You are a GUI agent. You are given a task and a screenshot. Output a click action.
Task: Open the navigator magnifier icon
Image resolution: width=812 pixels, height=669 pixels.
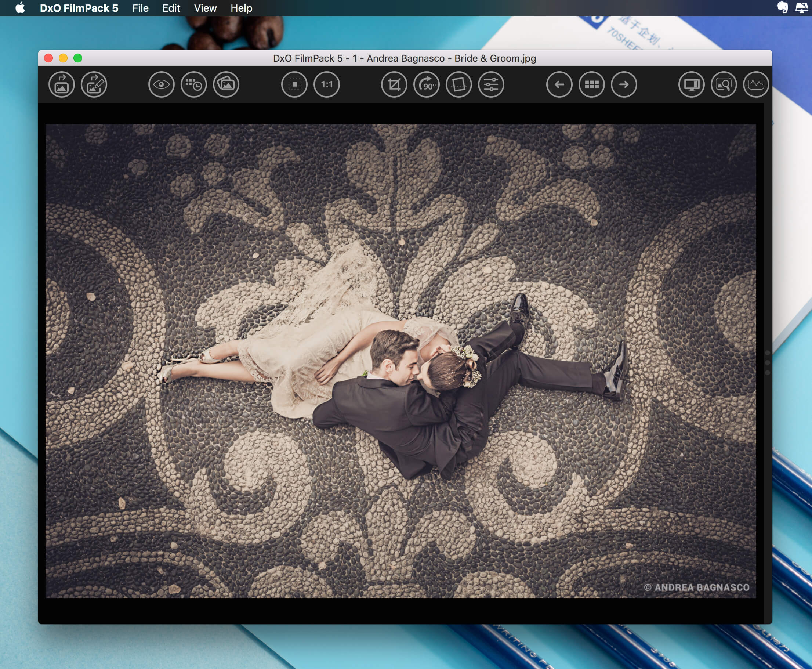tap(724, 84)
